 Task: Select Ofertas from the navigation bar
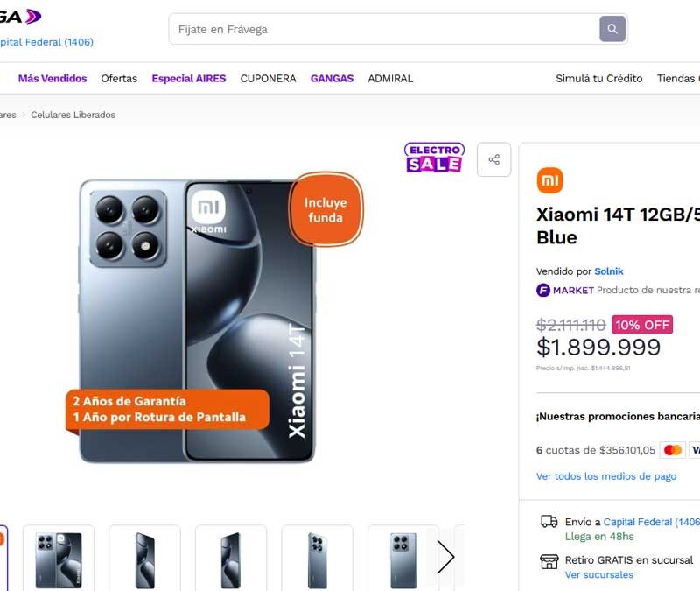(x=119, y=78)
